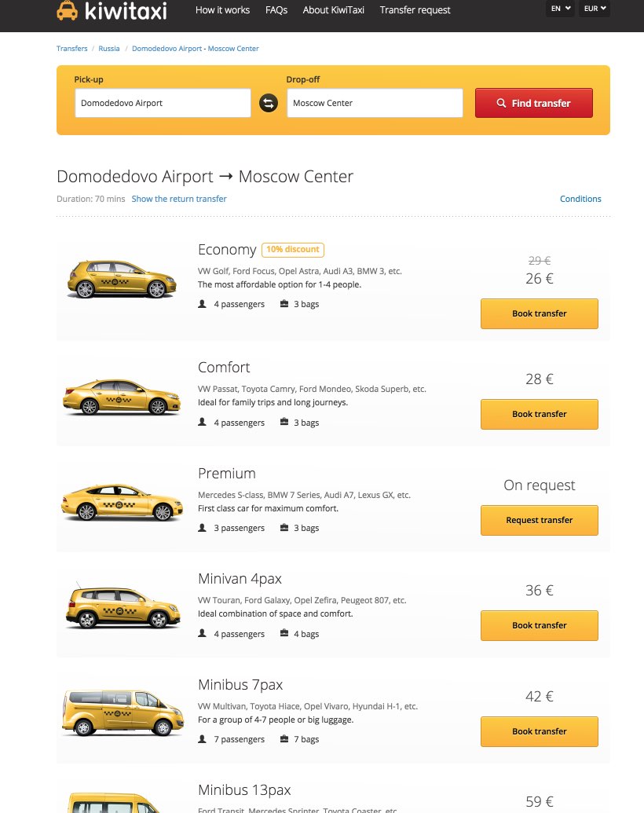Show the return transfer
Image resolution: width=644 pixels, height=813 pixels.
click(x=179, y=199)
